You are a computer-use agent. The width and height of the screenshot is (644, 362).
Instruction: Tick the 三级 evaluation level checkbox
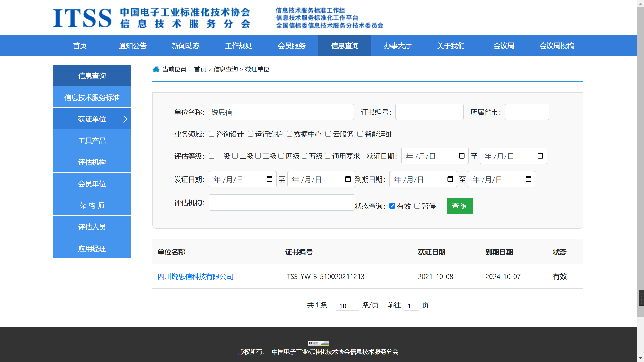click(x=258, y=156)
